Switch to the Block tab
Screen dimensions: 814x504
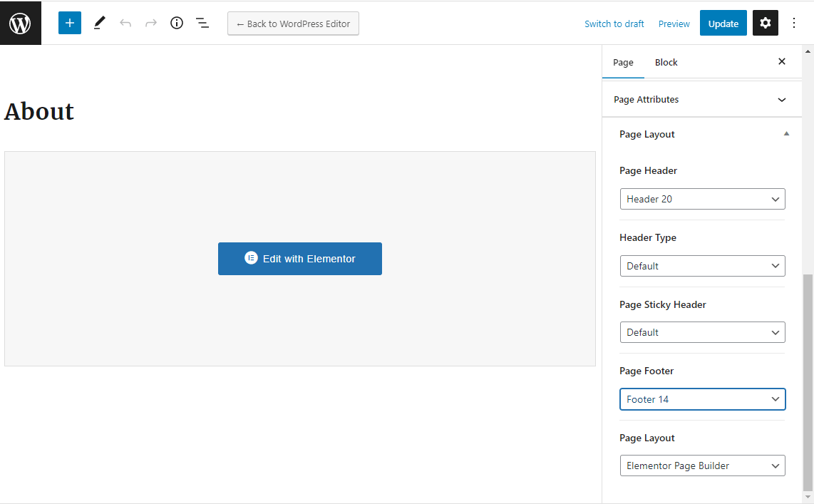pyautogui.click(x=666, y=63)
